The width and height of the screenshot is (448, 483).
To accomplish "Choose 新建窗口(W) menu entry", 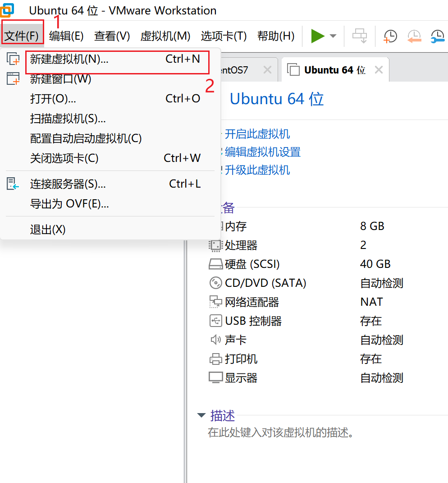I will 110,79.
